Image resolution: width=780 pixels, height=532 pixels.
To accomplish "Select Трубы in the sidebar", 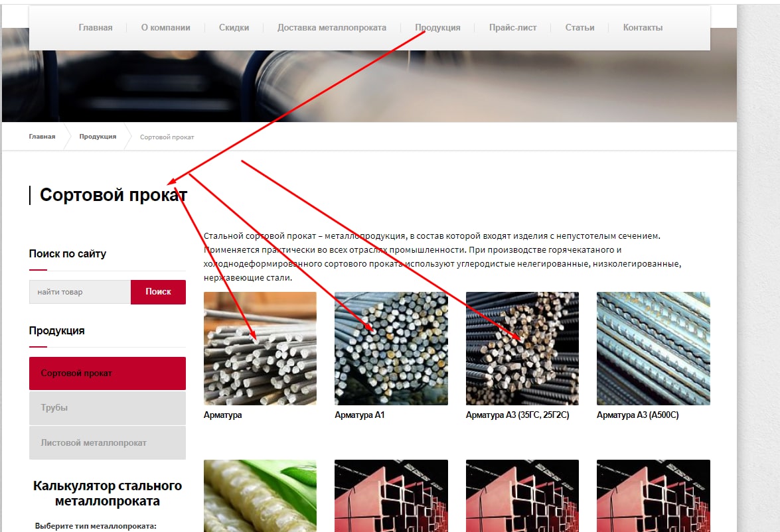I will [x=108, y=408].
